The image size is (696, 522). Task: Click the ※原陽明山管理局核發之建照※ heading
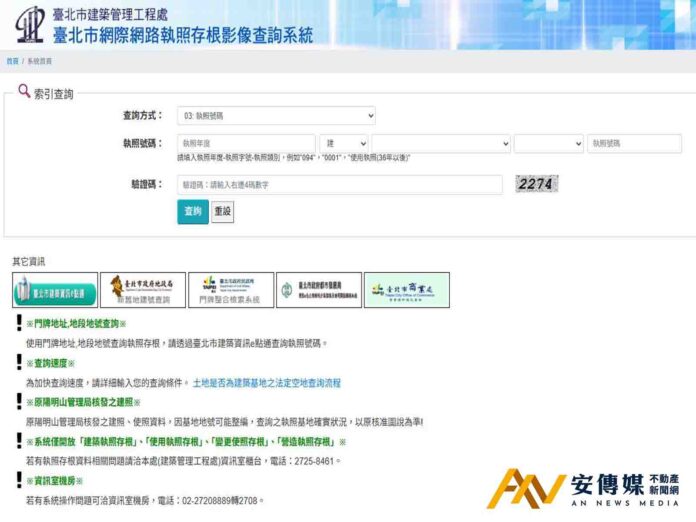(x=83, y=403)
